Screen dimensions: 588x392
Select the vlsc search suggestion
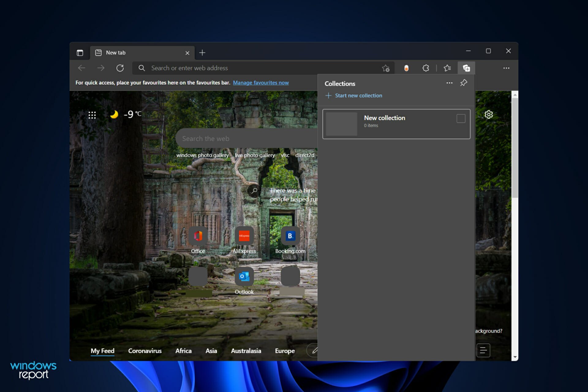285,155
